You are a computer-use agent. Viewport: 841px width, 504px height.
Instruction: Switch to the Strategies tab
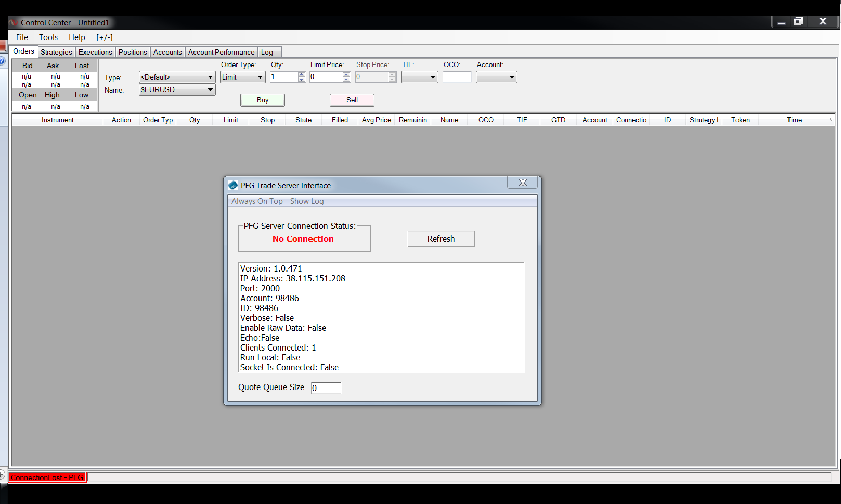tap(56, 52)
